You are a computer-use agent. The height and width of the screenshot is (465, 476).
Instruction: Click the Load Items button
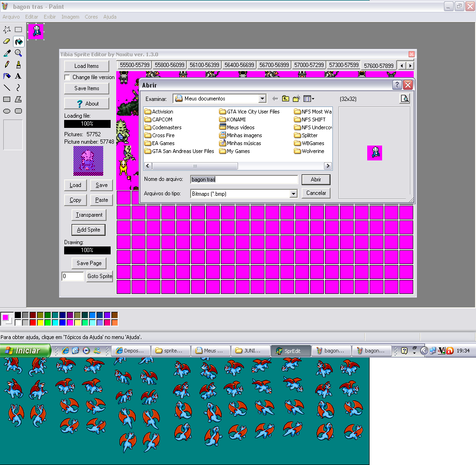click(86, 66)
